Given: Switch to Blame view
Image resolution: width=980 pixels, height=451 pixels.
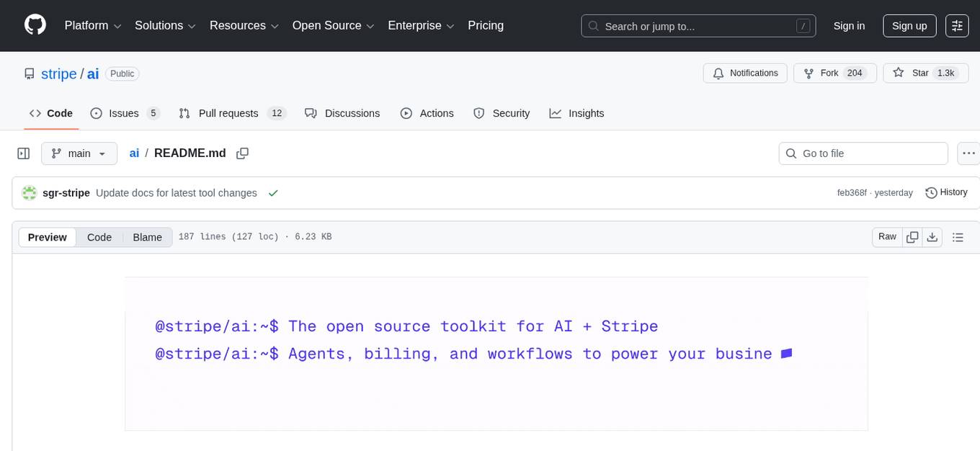Looking at the screenshot, I should click(147, 238).
